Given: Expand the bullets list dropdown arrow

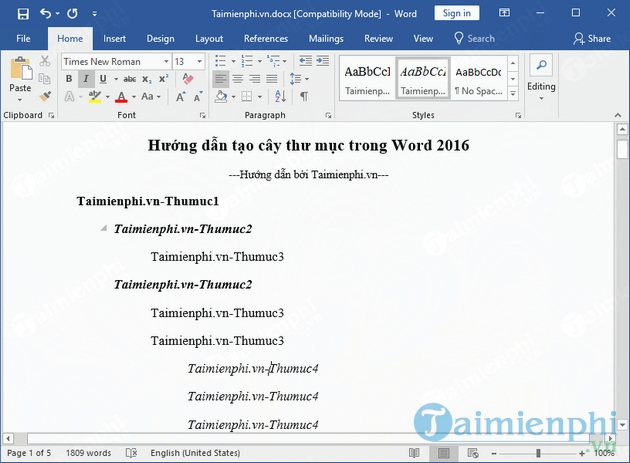Looking at the screenshot, I should (x=233, y=61).
